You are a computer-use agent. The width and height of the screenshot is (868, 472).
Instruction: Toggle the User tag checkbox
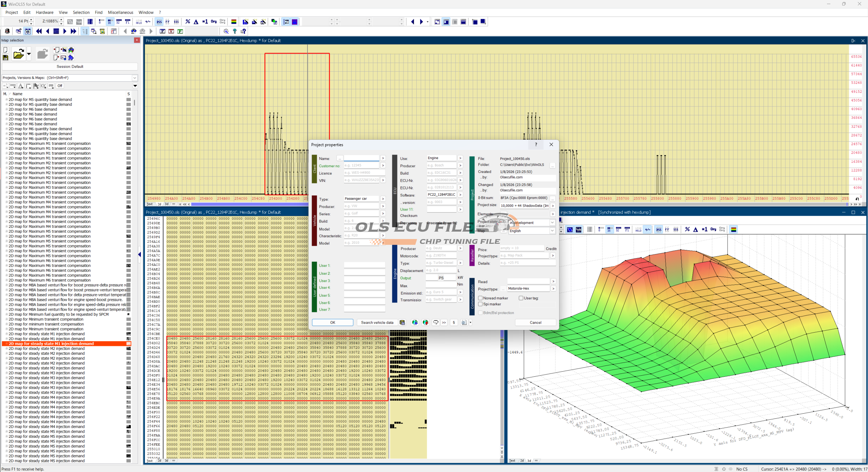tap(521, 298)
